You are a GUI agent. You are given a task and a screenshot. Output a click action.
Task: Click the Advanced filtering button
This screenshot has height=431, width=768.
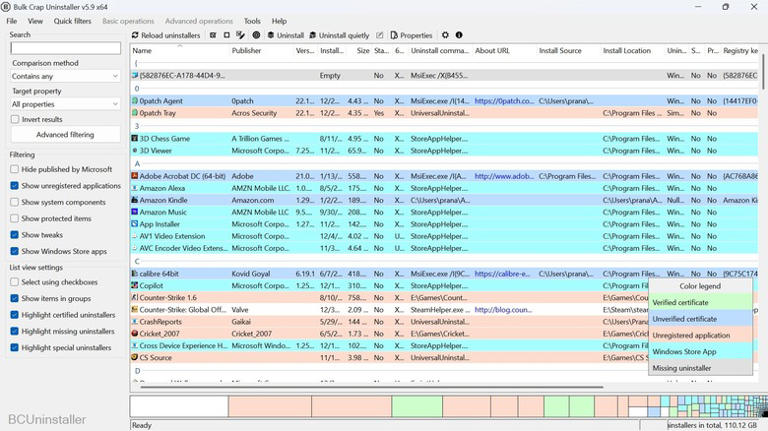coord(65,135)
